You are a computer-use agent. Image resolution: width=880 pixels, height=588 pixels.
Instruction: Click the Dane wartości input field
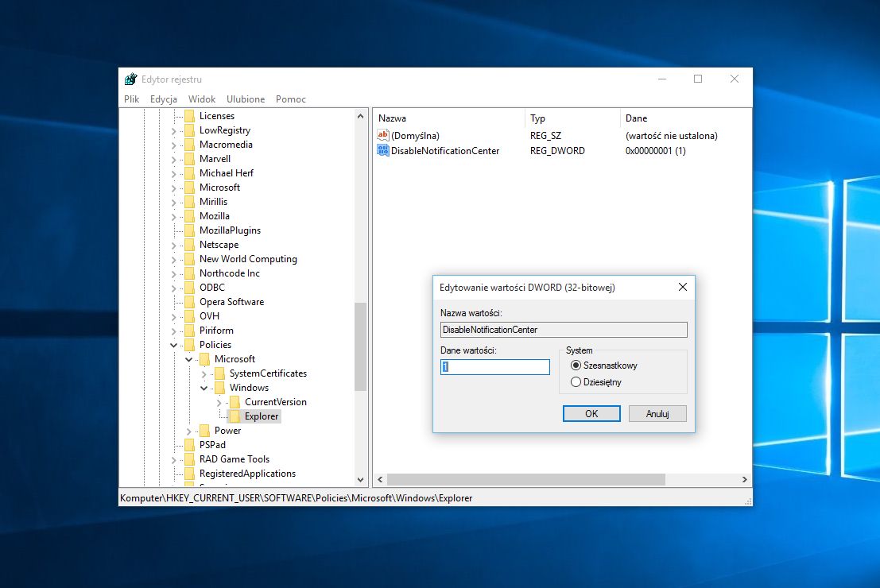[x=495, y=367]
